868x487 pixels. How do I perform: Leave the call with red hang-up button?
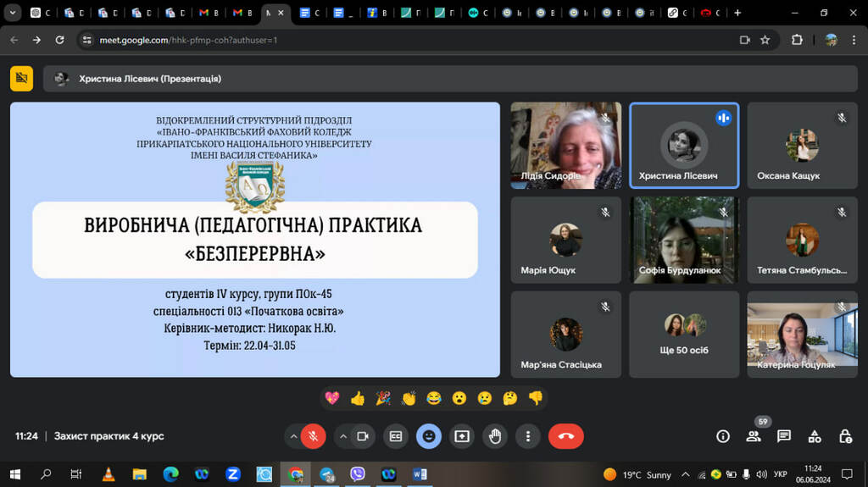(565, 436)
